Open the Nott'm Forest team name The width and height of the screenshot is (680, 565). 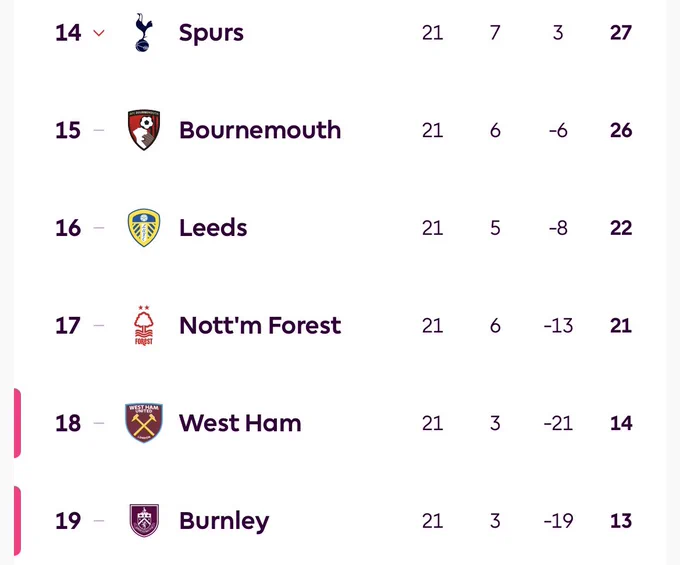260,325
